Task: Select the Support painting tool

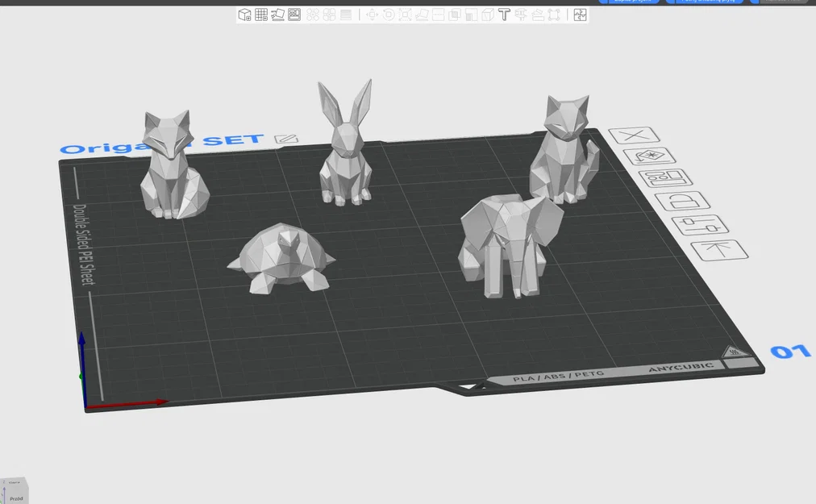Action: 472,15
